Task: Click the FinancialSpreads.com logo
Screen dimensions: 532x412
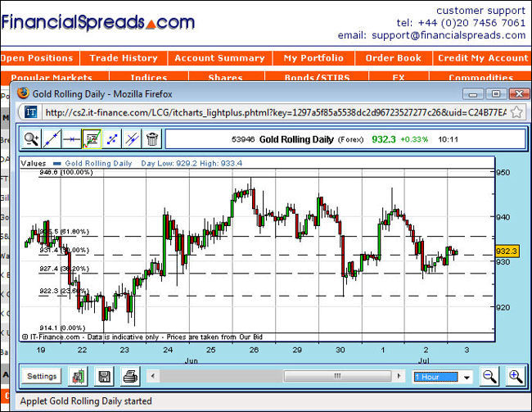Action: tap(97, 22)
